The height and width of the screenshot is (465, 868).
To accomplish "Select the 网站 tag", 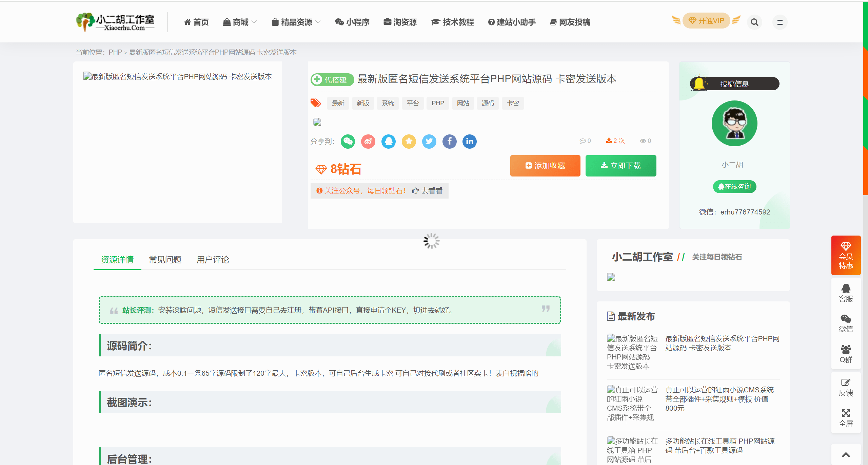I will [463, 103].
